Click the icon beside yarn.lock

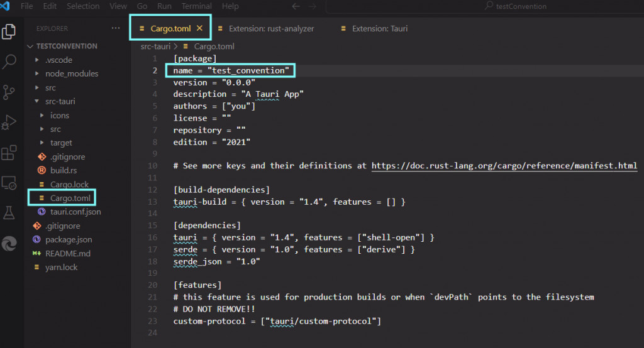point(36,267)
